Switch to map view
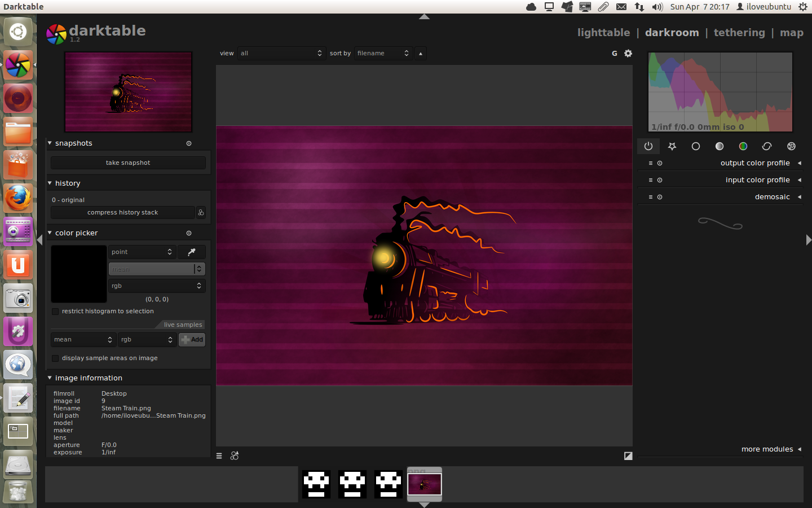812x508 pixels. point(792,33)
